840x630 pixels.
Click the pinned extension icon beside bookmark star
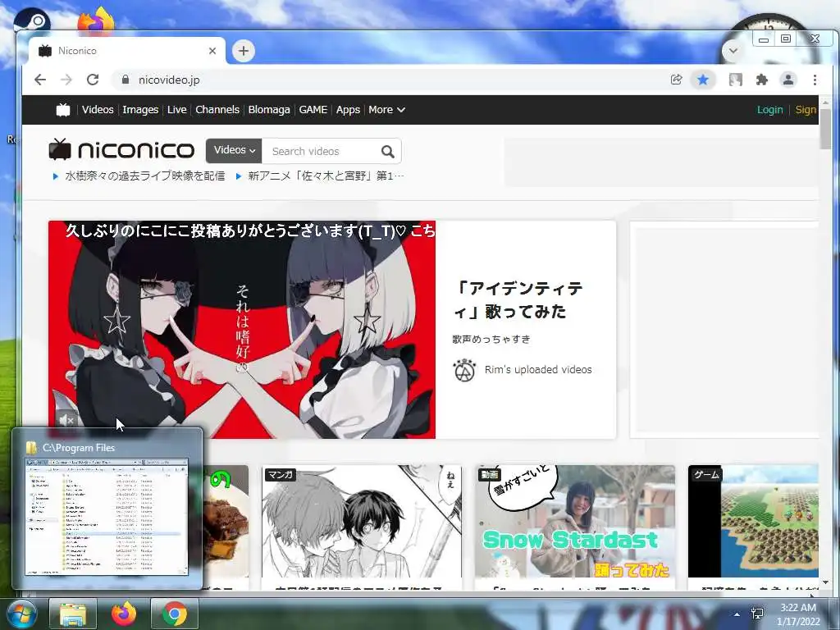(736, 80)
